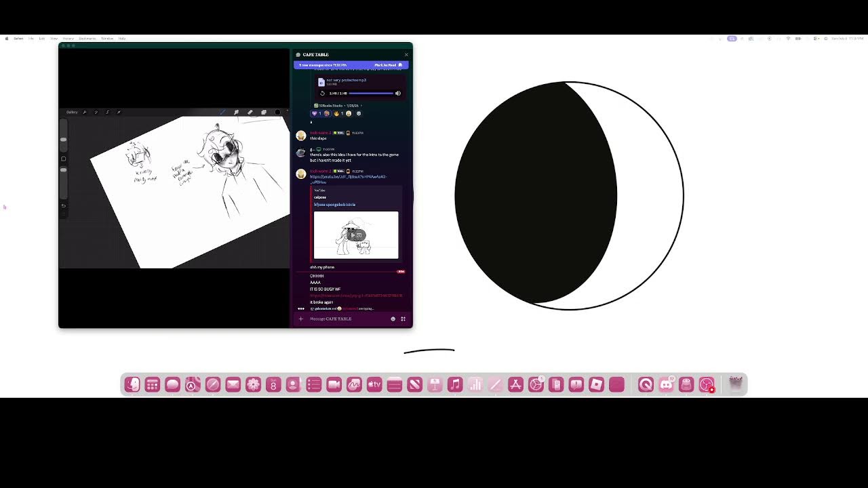Open Launchpad from the Dock
This screenshot has height=488, width=868.
coord(152,385)
